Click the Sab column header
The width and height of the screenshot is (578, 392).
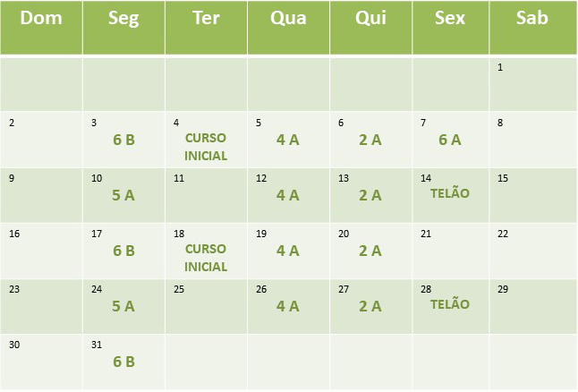(x=532, y=28)
